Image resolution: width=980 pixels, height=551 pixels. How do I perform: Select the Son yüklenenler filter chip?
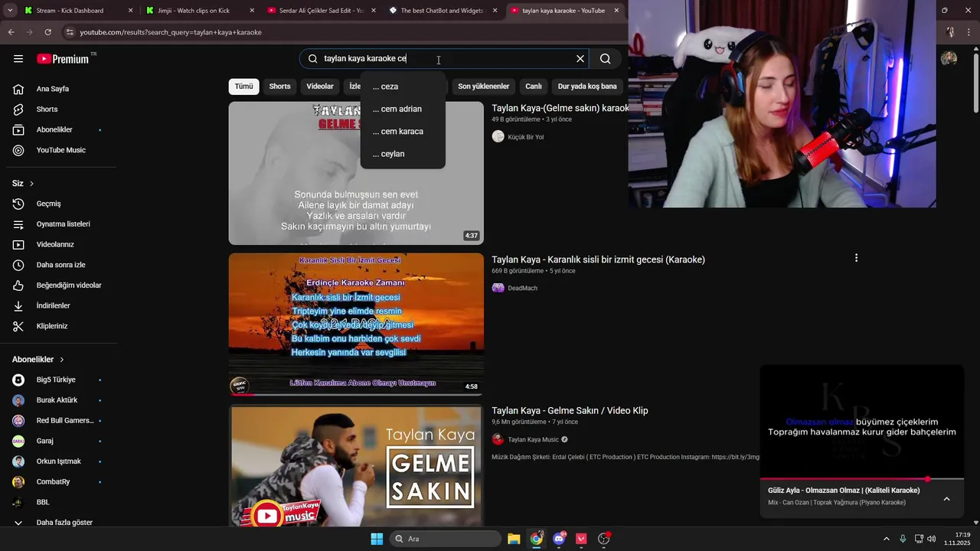pos(483,86)
